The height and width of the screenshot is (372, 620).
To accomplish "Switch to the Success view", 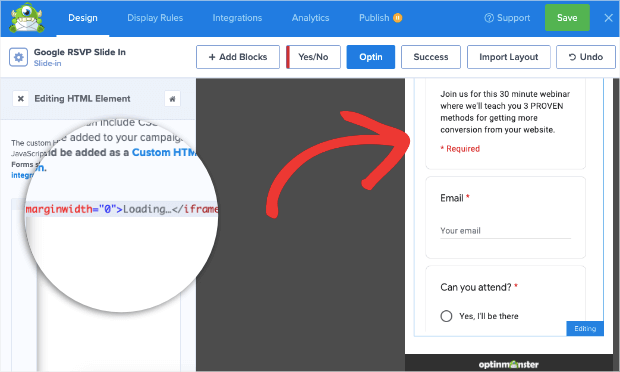I will [431, 57].
